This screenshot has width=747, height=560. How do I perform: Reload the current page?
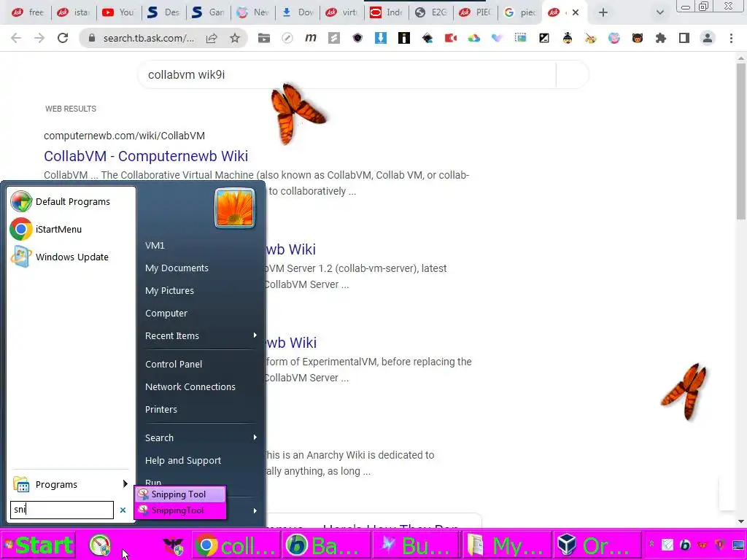click(63, 38)
